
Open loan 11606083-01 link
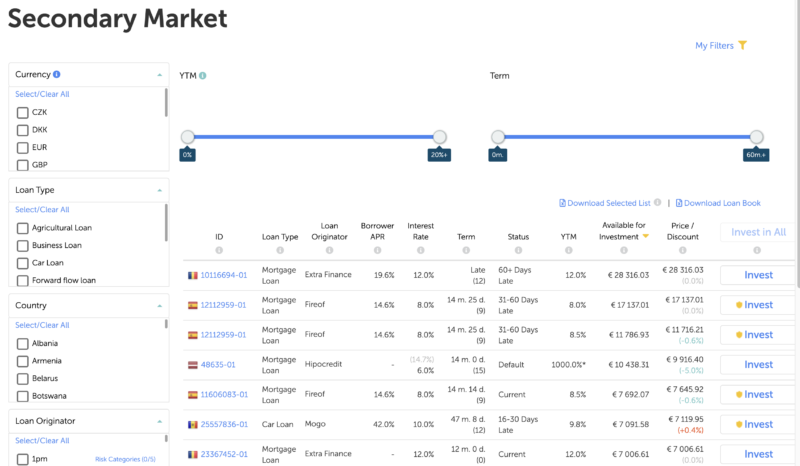[x=224, y=395]
